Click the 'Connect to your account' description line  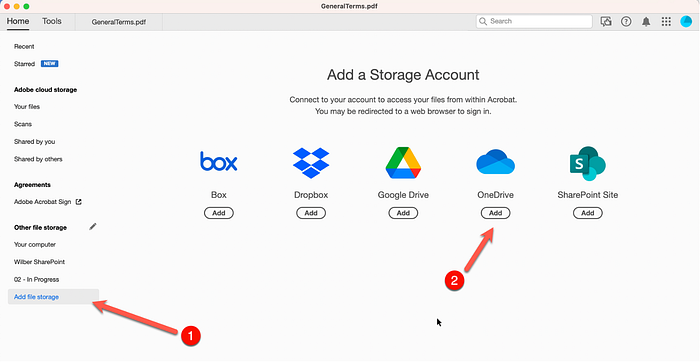(x=403, y=100)
